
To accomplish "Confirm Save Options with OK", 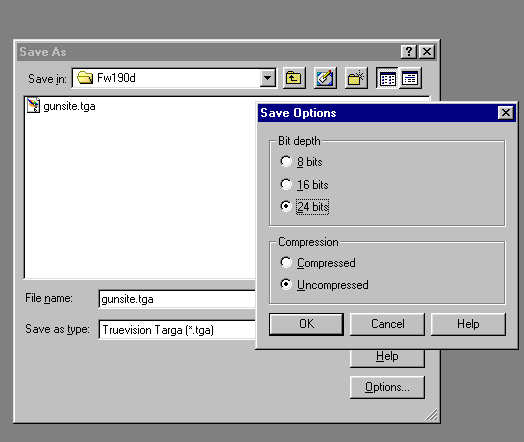I will [306, 324].
